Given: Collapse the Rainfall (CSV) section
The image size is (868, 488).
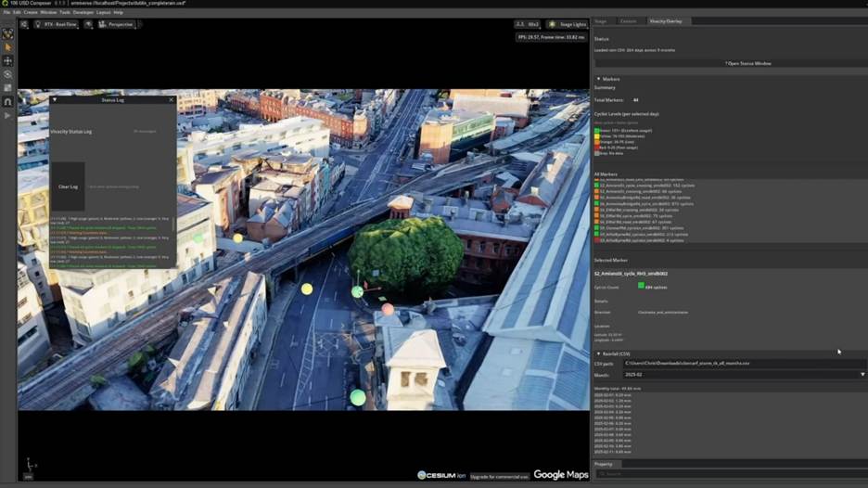Looking at the screenshot, I should (598, 353).
